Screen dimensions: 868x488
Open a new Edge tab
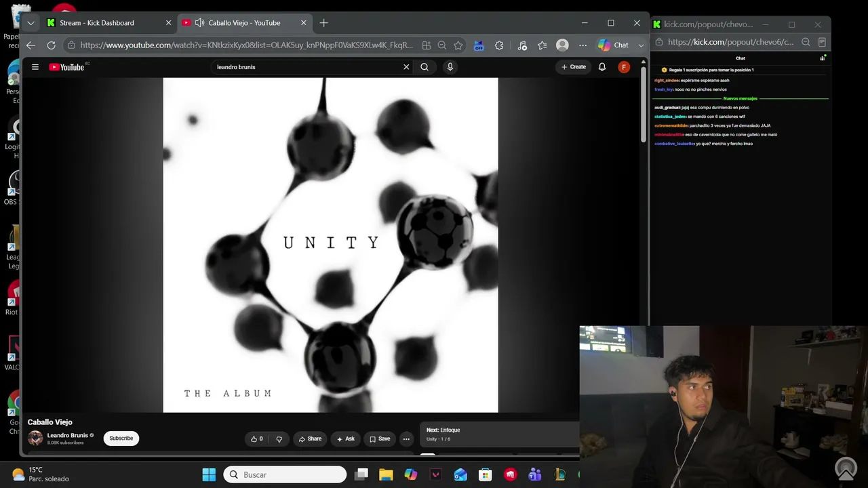pos(323,23)
